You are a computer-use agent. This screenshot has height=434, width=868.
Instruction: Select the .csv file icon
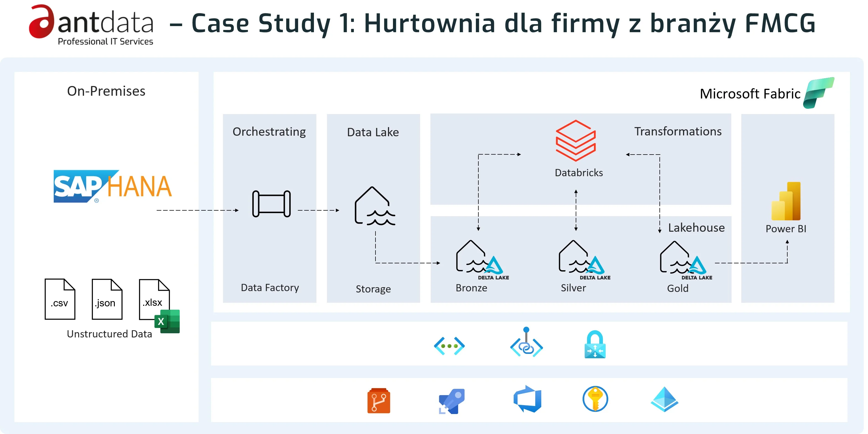(60, 299)
